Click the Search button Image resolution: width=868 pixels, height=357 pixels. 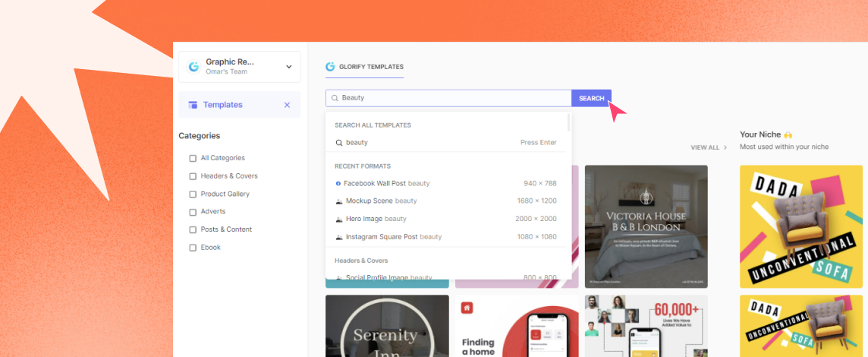591,98
